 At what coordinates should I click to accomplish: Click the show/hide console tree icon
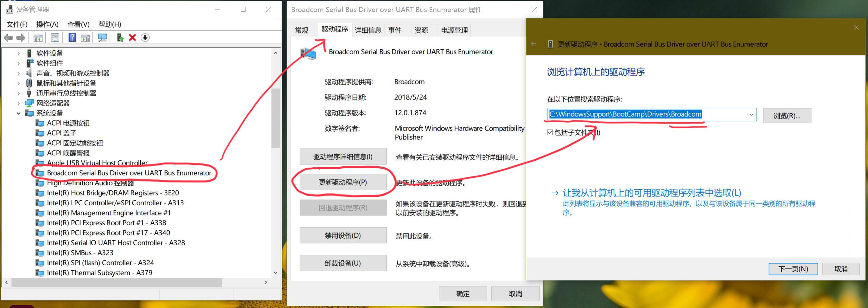click(38, 38)
